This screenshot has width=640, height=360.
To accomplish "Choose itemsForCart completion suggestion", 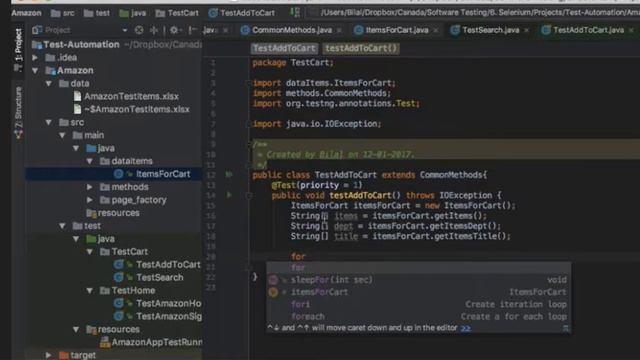I will [419, 292].
